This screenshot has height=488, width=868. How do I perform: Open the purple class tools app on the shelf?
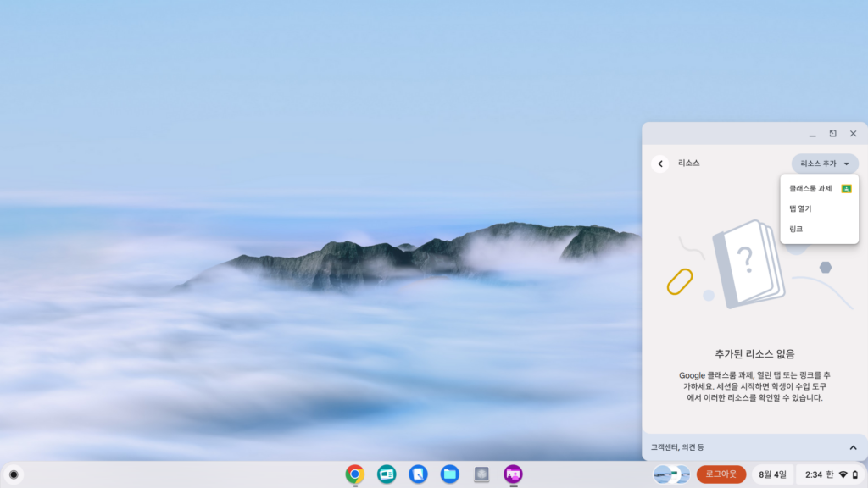(513, 474)
